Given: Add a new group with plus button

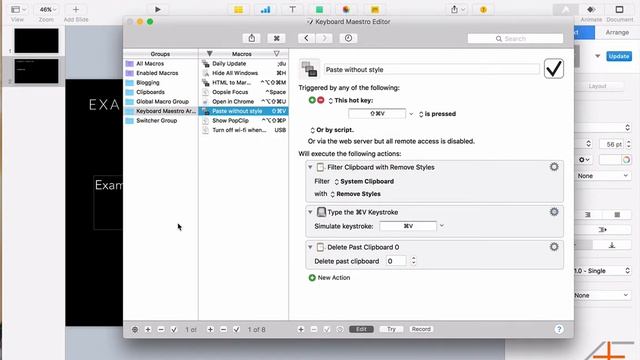Looking at the screenshot, I should pyautogui.click(x=148, y=329).
